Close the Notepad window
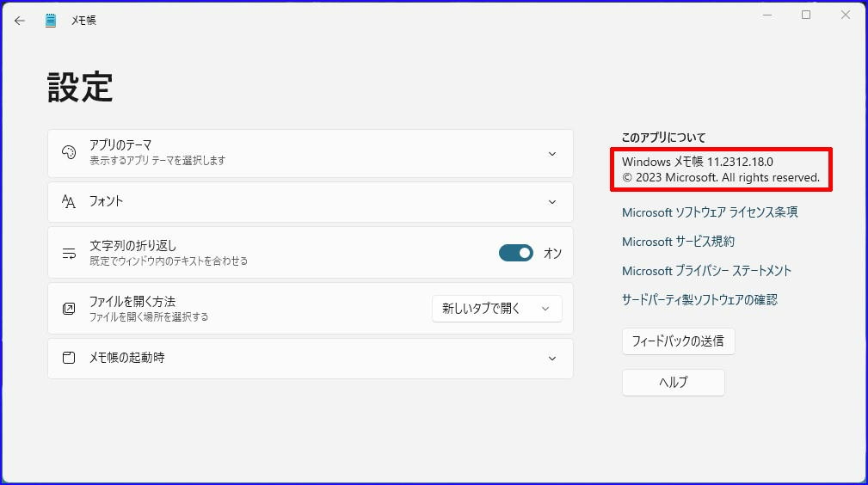Image resolution: width=868 pixels, height=485 pixels. click(846, 15)
